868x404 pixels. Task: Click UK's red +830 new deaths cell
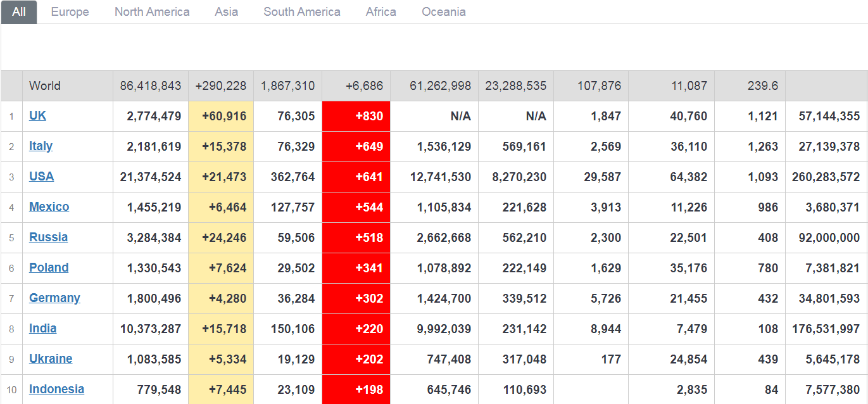point(356,117)
